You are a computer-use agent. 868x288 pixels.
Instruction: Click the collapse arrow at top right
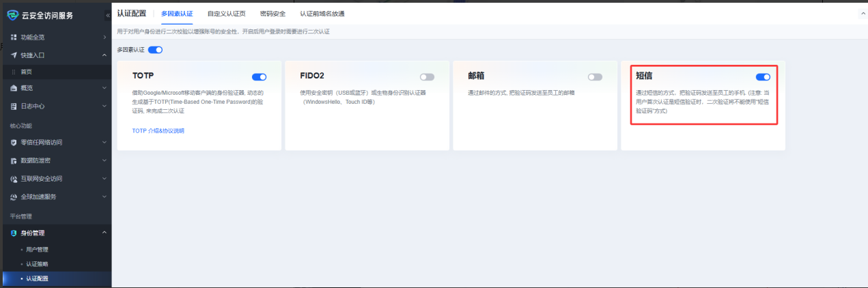tap(860, 14)
